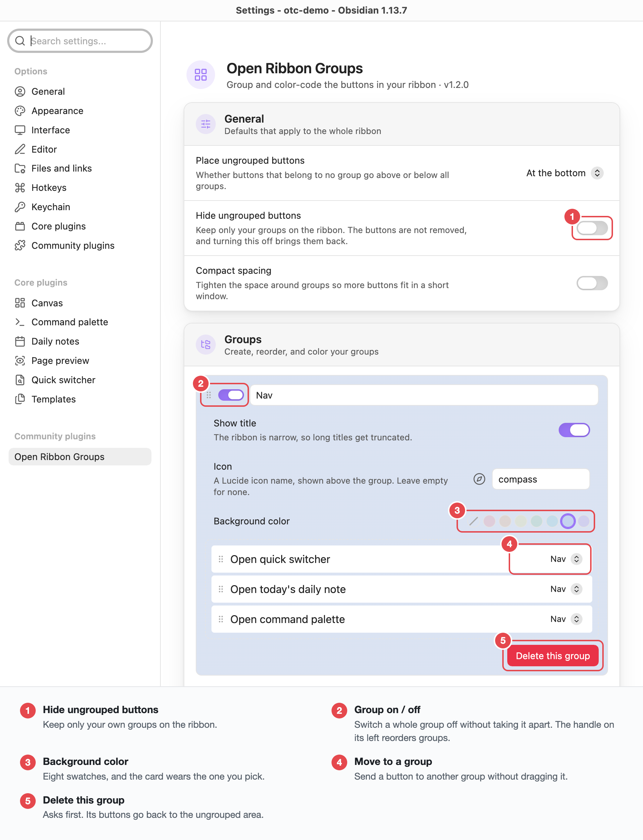Viewport: 643px width, 840px height.
Task: Click the Editor pencil icon
Action: point(20,149)
